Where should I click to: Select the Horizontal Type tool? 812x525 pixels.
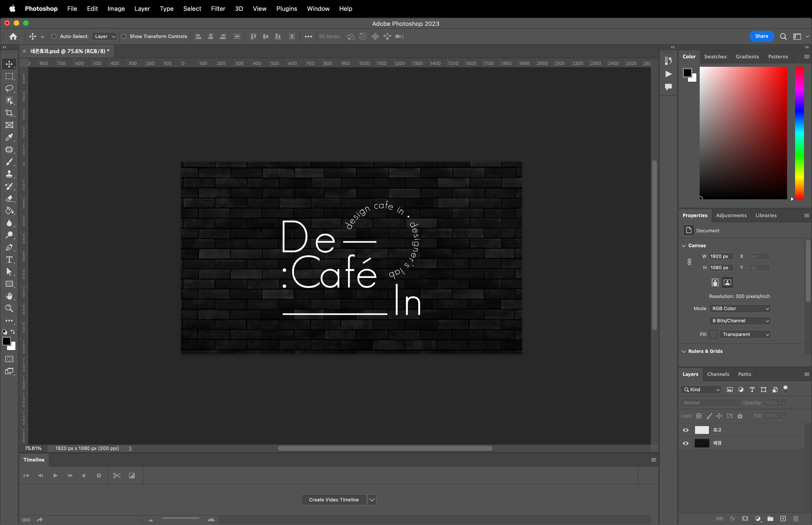pos(9,260)
